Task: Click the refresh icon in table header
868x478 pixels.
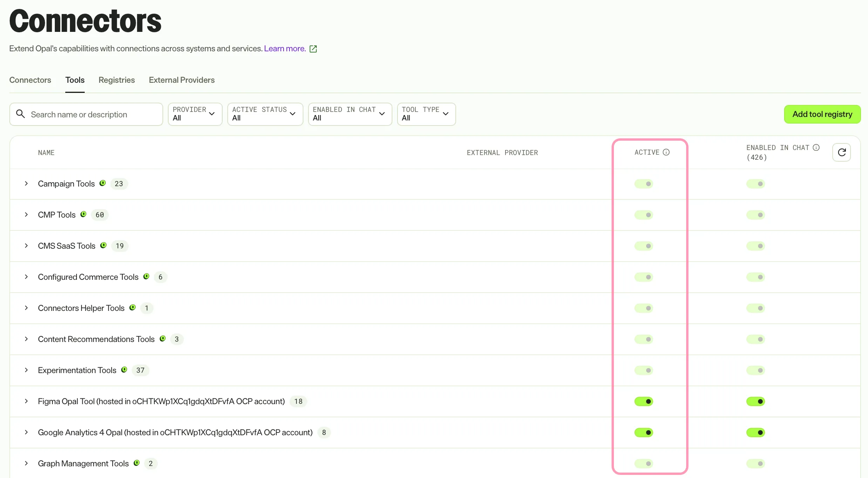Action: pyautogui.click(x=842, y=152)
